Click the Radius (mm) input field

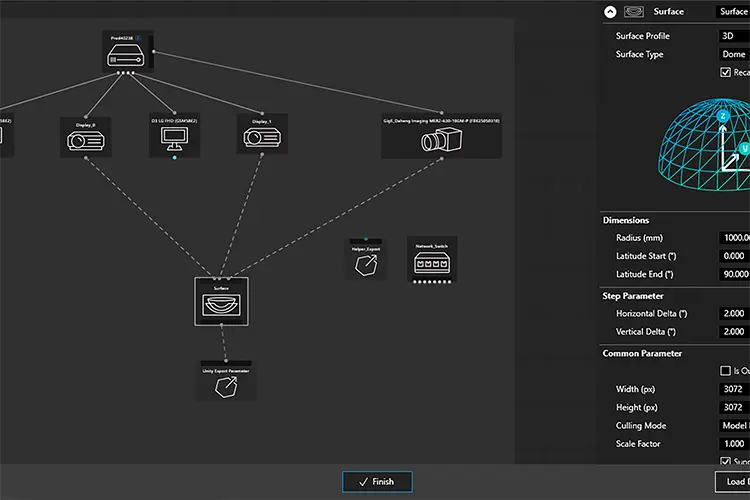734,238
